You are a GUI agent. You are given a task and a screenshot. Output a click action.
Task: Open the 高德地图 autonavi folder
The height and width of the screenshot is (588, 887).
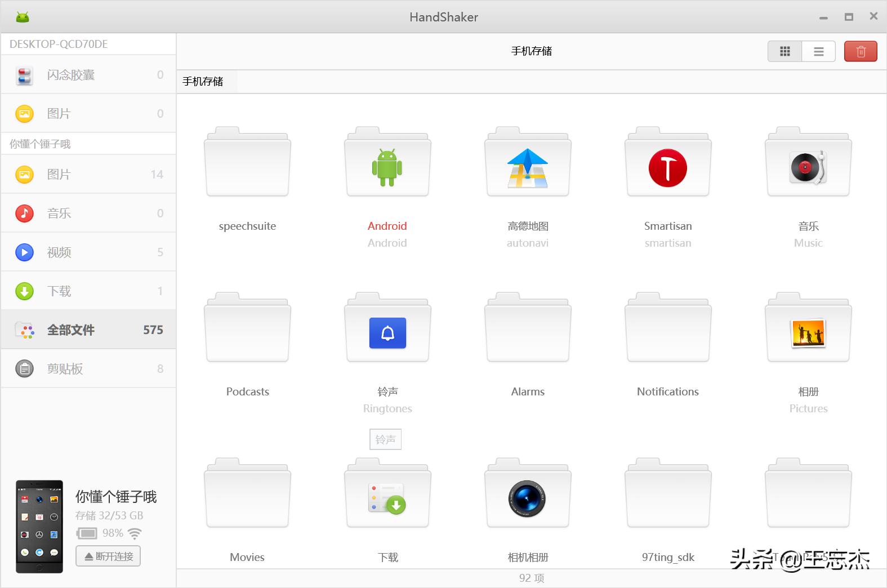pos(528,162)
